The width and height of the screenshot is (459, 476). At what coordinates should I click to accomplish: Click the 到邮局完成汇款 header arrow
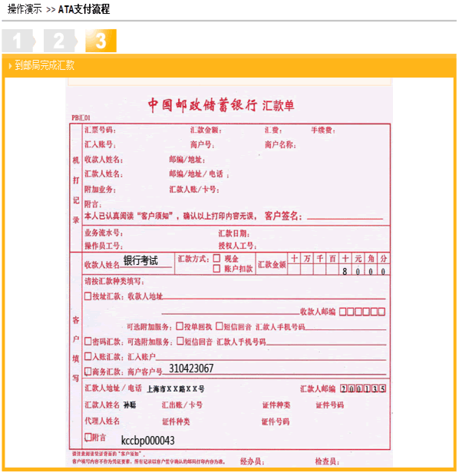point(10,65)
